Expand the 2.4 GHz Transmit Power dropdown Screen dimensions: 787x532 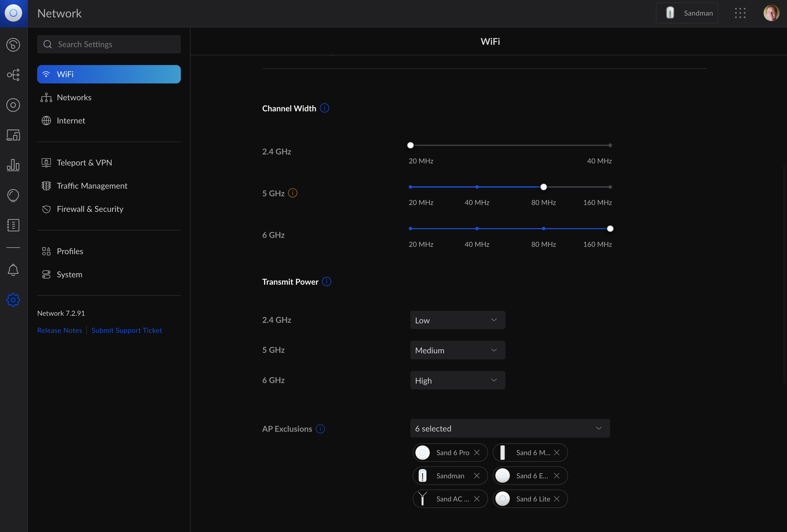pyautogui.click(x=457, y=320)
